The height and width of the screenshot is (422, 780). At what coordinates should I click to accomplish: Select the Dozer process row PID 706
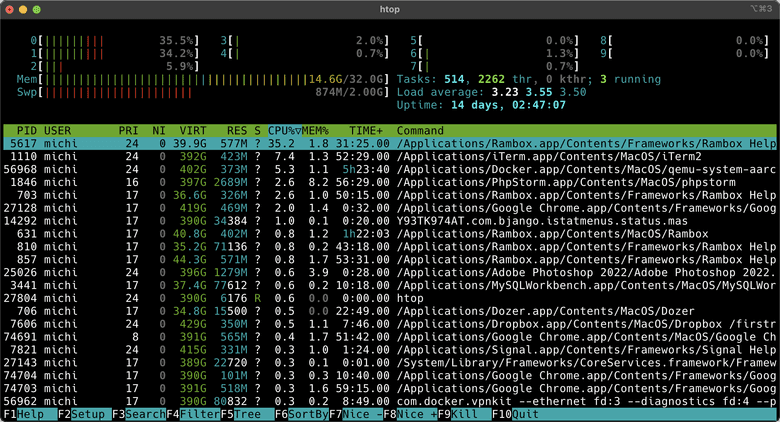tap(390, 312)
